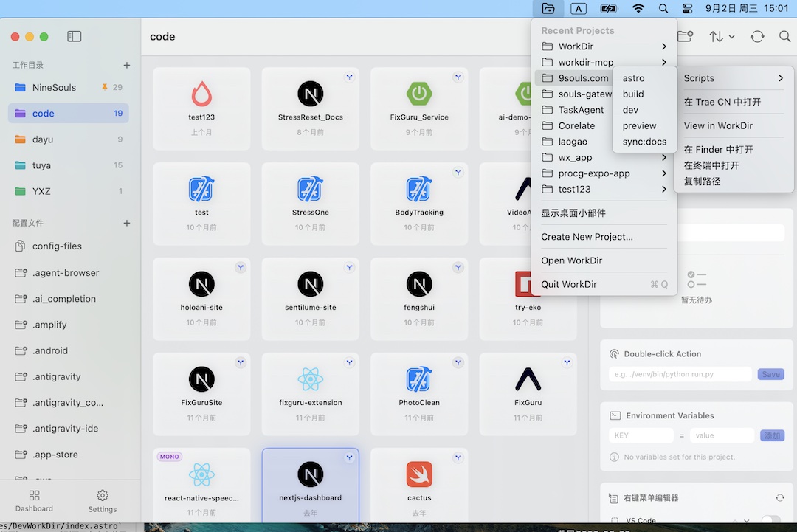Open the fixguru-extension React icon
797x532 pixels.
tap(311, 379)
